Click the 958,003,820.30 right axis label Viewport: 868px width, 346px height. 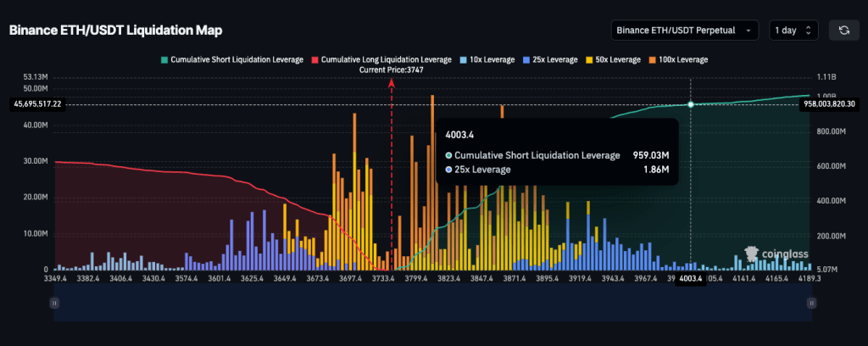[x=832, y=103]
